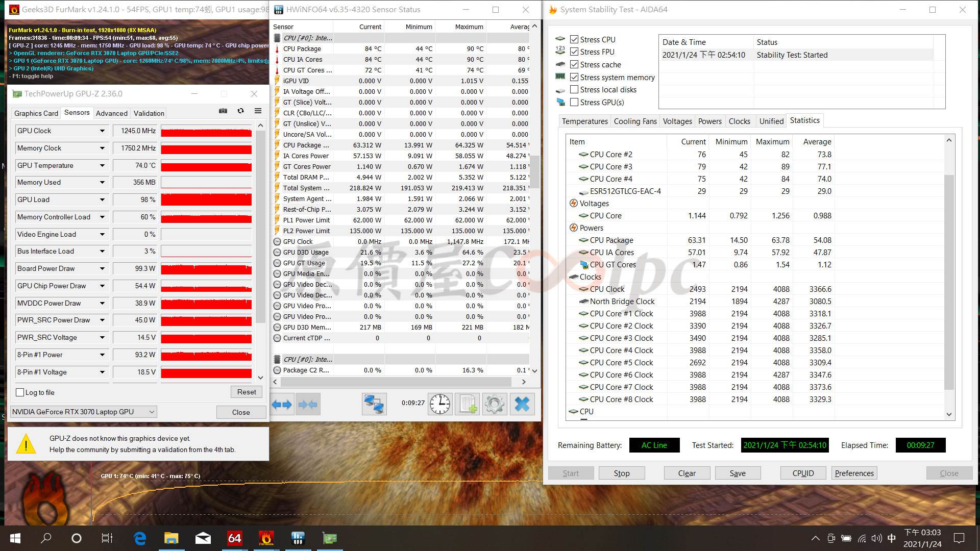Open FurMark from the Windows taskbar
Image resolution: width=980 pixels, height=551 pixels.
pyautogui.click(x=266, y=538)
